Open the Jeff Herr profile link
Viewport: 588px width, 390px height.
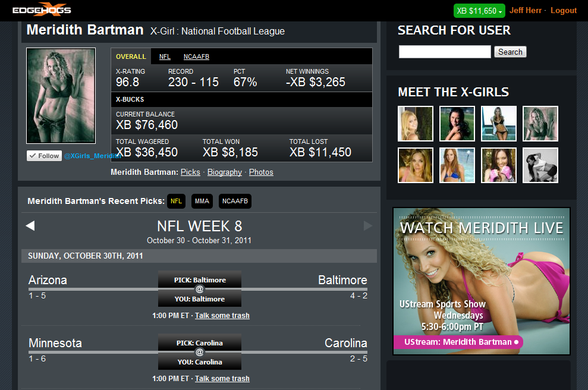coord(526,11)
